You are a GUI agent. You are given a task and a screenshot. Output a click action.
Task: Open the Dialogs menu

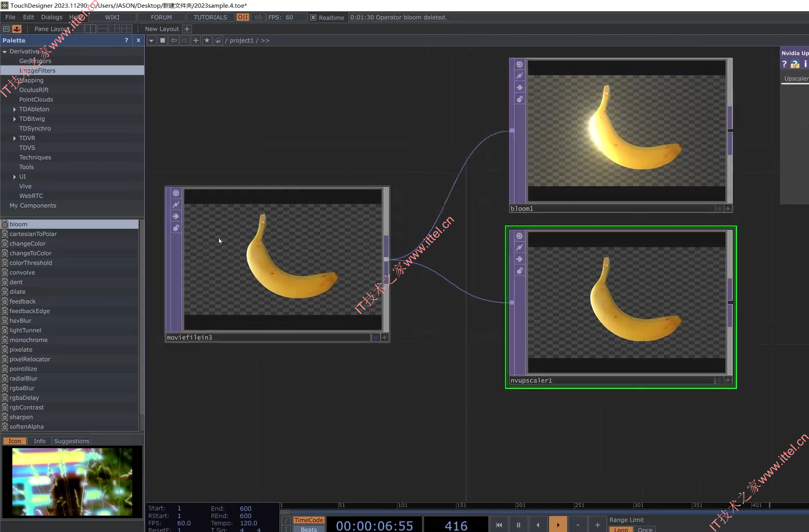(x=51, y=17)
